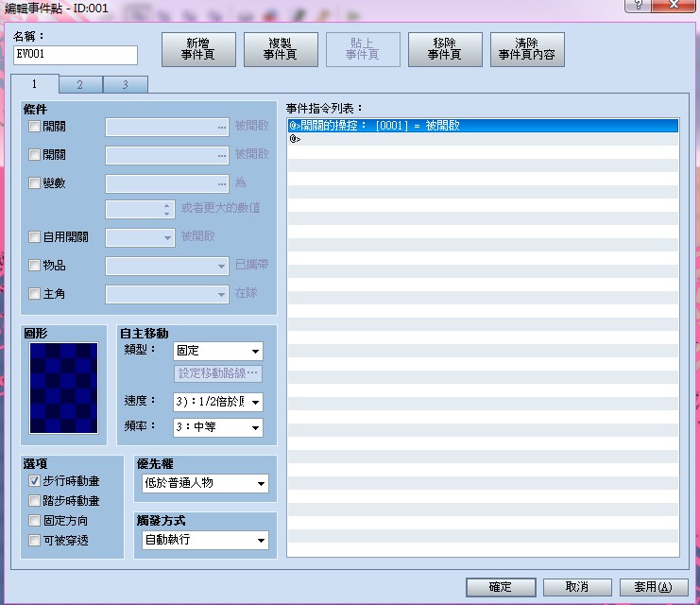Click the 變數 selection field ellipsis

pos(222,183)
